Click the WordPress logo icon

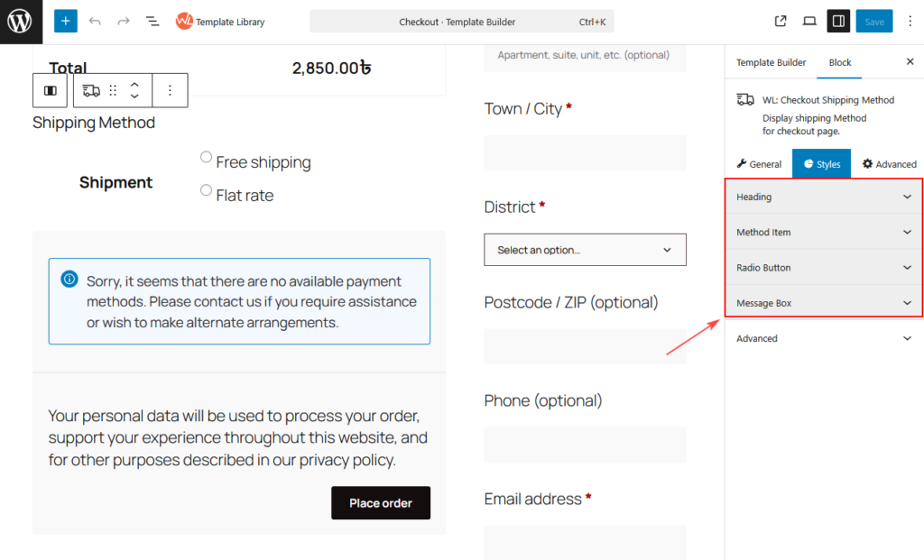[x=20, y=21]
